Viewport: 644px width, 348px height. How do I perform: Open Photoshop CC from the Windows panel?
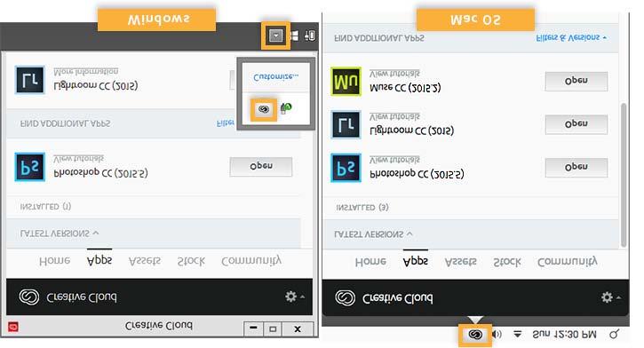coord(261,167)
